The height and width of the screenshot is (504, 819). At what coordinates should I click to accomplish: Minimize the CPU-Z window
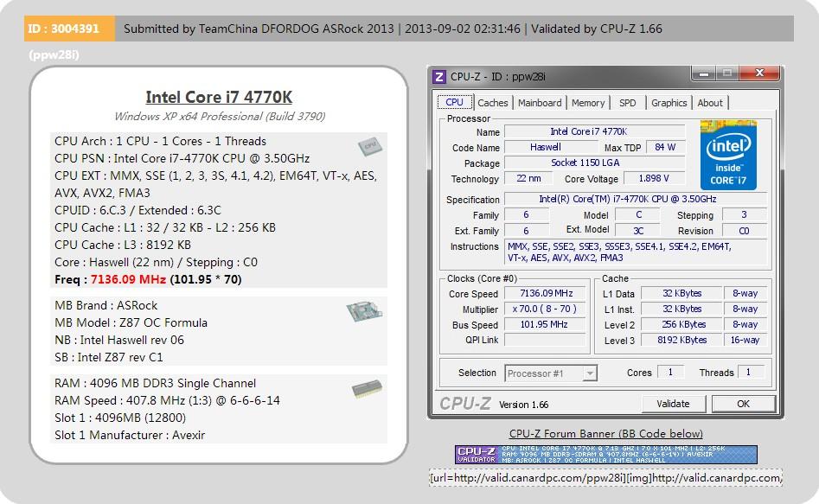(x=701, y=73)
